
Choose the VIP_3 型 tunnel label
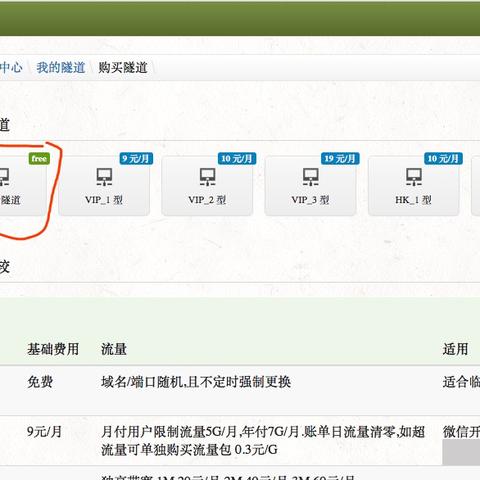pos(310,200)
